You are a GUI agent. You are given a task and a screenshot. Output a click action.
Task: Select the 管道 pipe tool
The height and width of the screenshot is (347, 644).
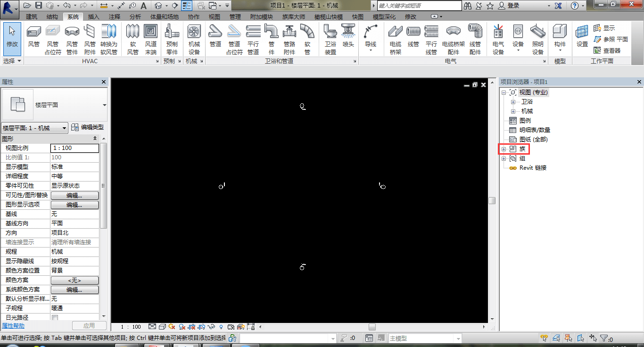[x=215, y=37]
